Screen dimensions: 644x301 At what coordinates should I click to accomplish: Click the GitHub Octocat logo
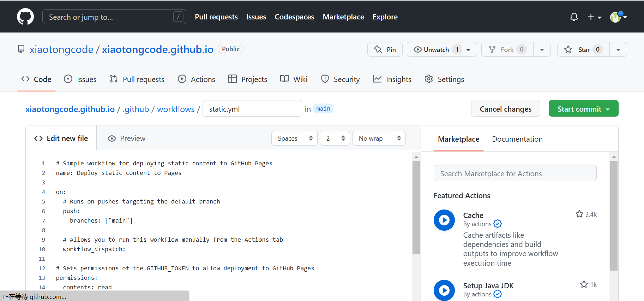(x=25, y=17)
